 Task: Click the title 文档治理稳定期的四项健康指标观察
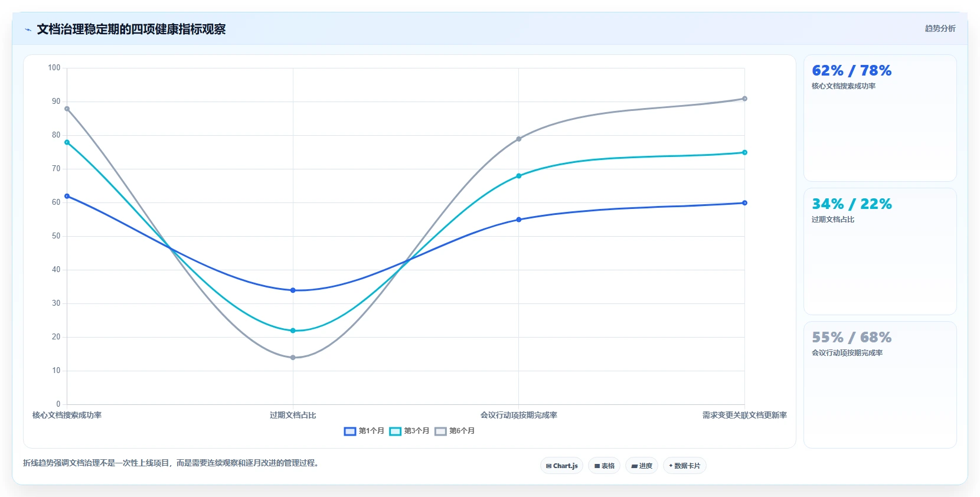pyautogui.click(x=131, y=30)
